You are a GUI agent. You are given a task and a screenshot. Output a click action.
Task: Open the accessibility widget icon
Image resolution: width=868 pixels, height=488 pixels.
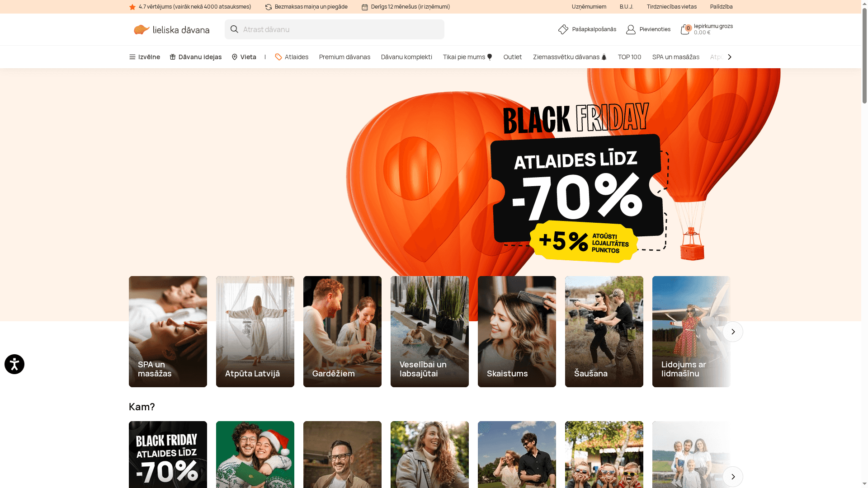coord(14,364)
